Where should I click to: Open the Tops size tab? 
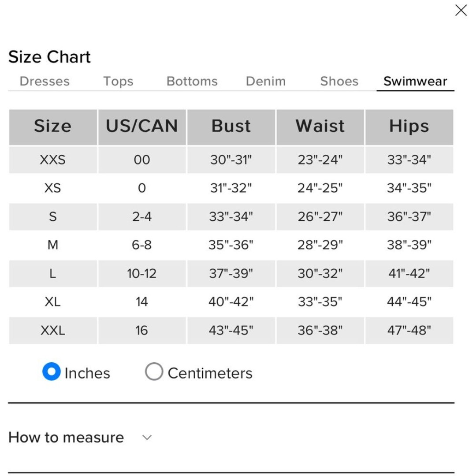click(x=118, y=82)
